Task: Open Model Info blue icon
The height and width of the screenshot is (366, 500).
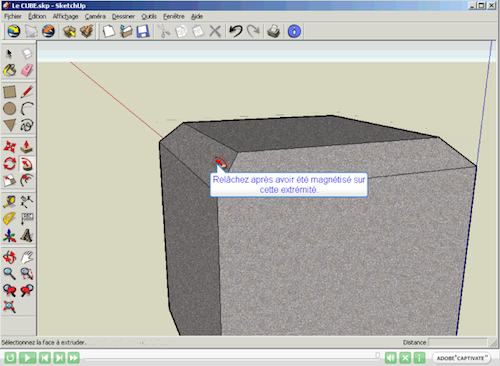Action: [294, 31]
